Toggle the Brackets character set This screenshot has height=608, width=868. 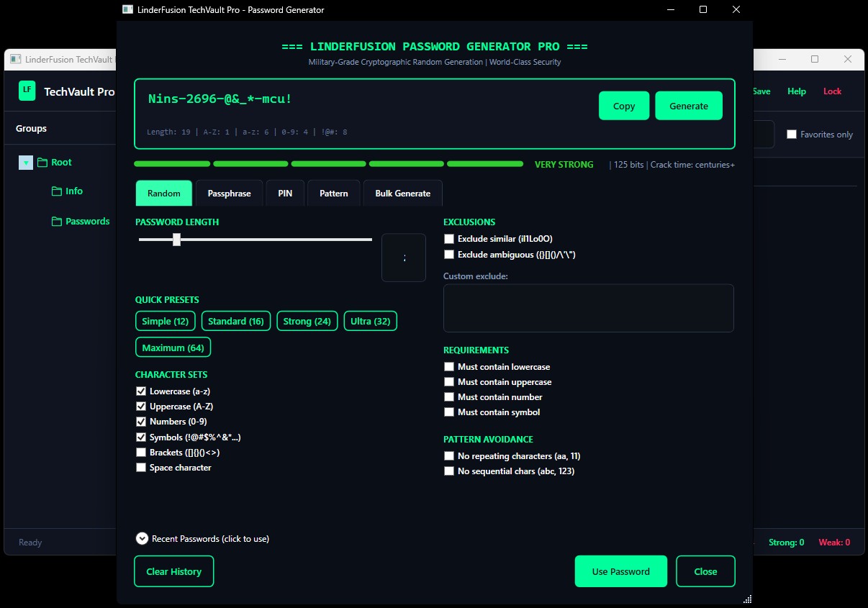[x=141, y=452]
